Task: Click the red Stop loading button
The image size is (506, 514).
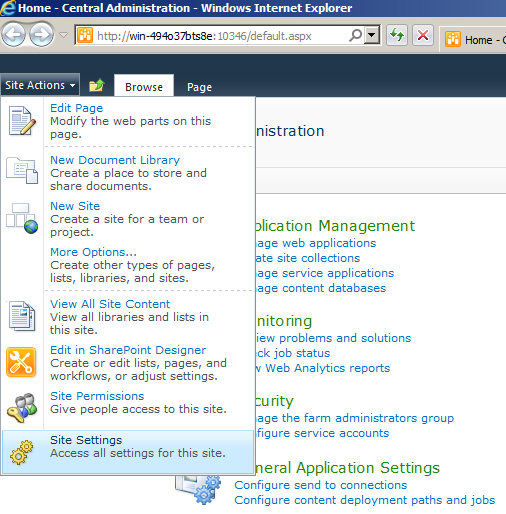Action: coord(423,35)
